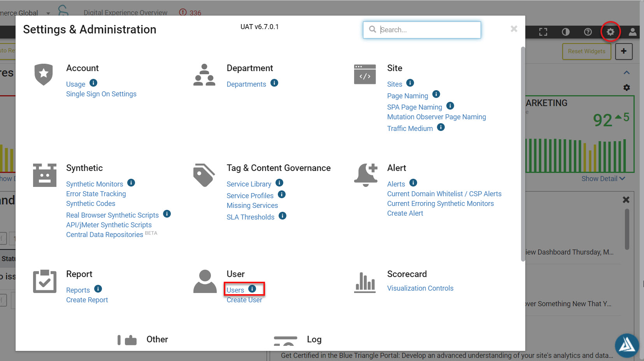Open the Traffic Medium link

(410, 129)
